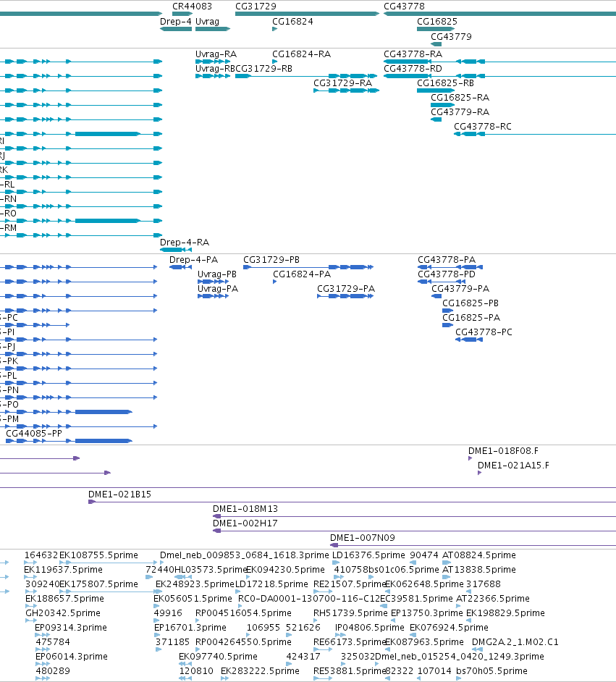Viewport: 616px width, 682px height.
Task: Click the CG43778-PC protein feature
Action: [x=468, y=340]
